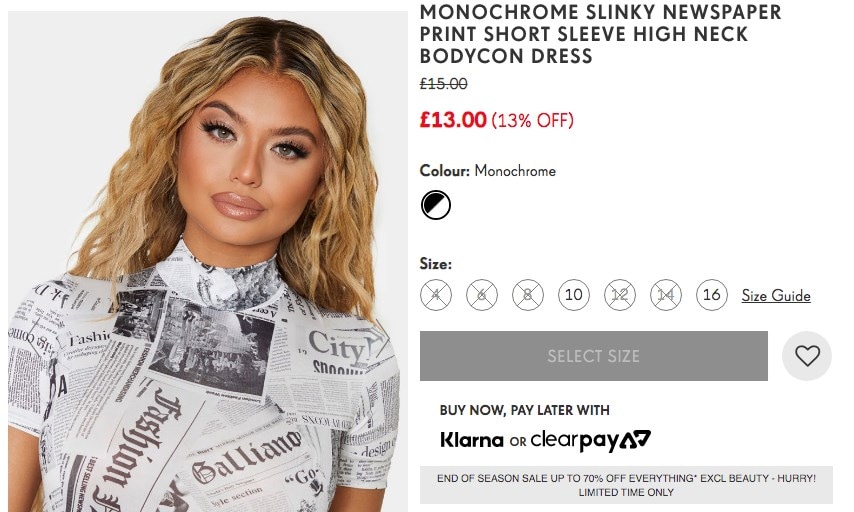Click the struck-through £15.00 price

[x=443, y=84]
